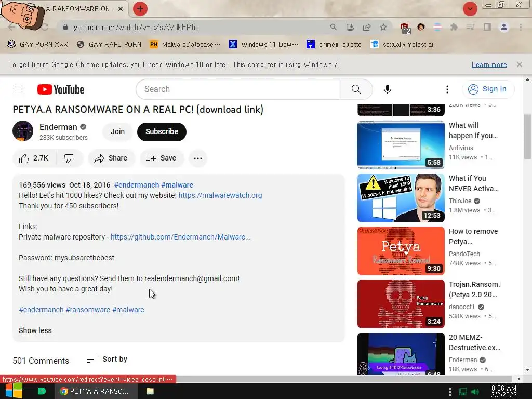Open Trojan.Ransom Petya 2.0 video thumbnail
Viewport: 532px width, 399px height.
401,303
